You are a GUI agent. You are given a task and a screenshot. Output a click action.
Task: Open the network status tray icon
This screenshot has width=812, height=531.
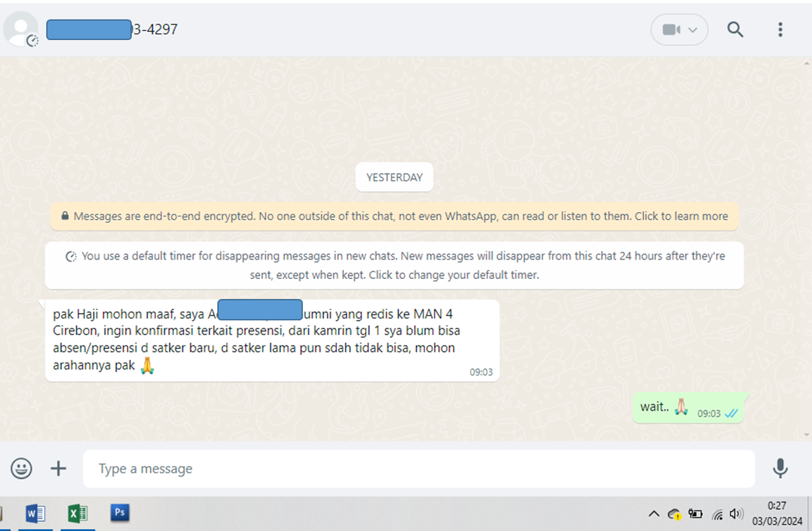coord(717,514)
